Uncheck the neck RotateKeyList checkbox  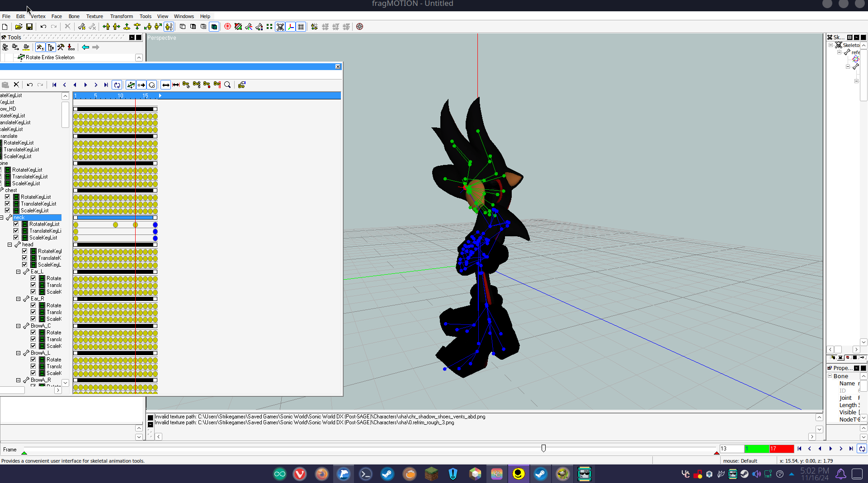pyautogui.click(x=16, y=224)
